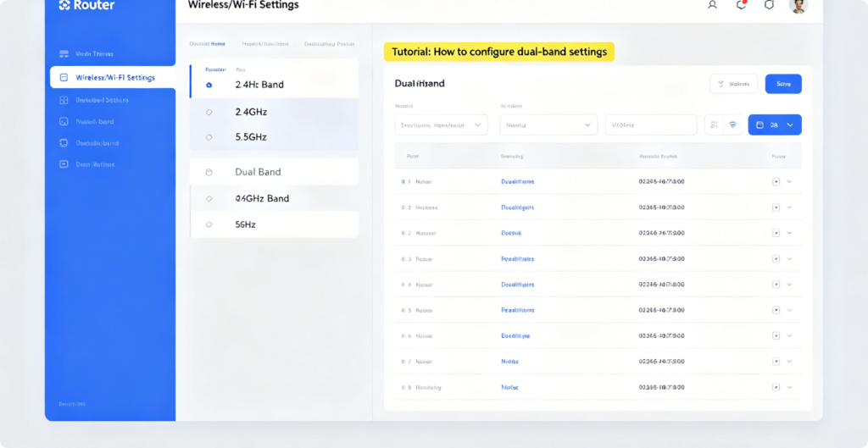Select the 2.4Hz Band radio button
This screenshot has width=868, height=448.
209,86
